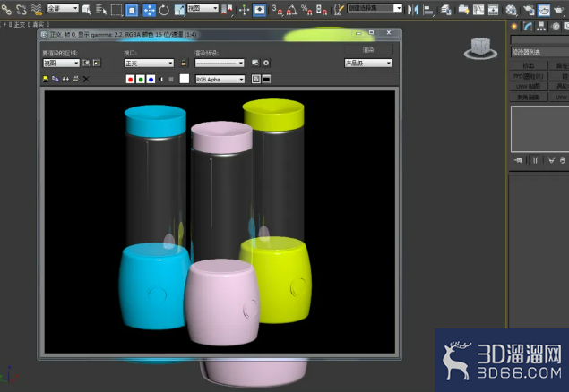The height and width of the screenshot is (392, 569).
Task: Click the Auto Region Selected icon
Action: pyautogui.click(x=97, y=63)
